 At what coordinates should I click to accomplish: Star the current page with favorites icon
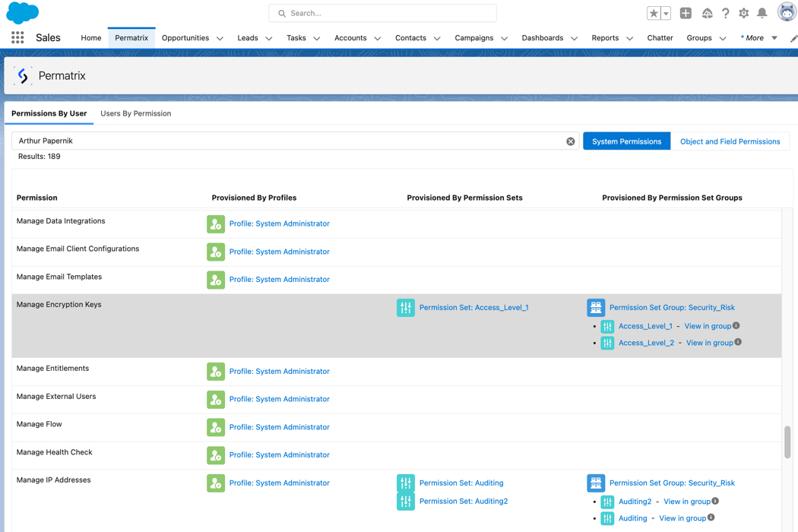click(x=654, y=13)
